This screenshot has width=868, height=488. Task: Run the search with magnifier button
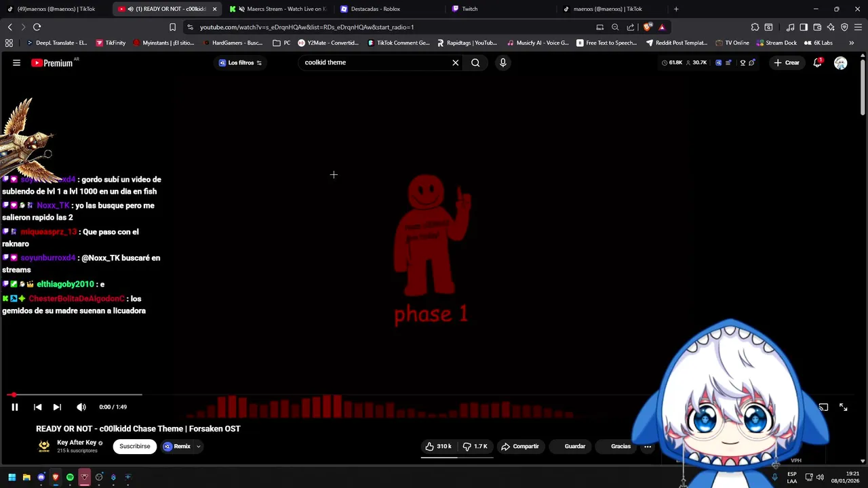point(475,62)
